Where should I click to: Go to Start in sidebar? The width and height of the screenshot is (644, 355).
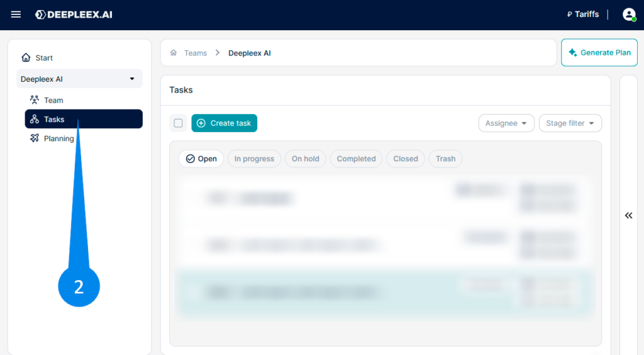click(37, 57)
